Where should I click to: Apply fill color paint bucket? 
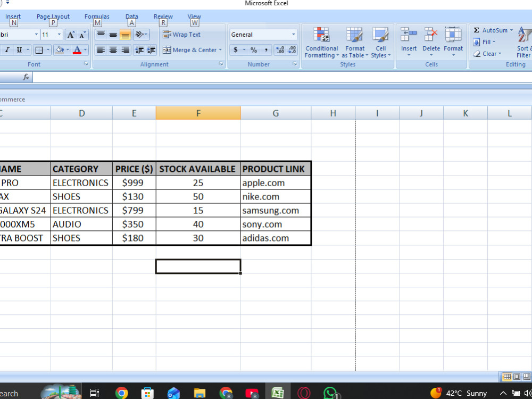[60, 50]
